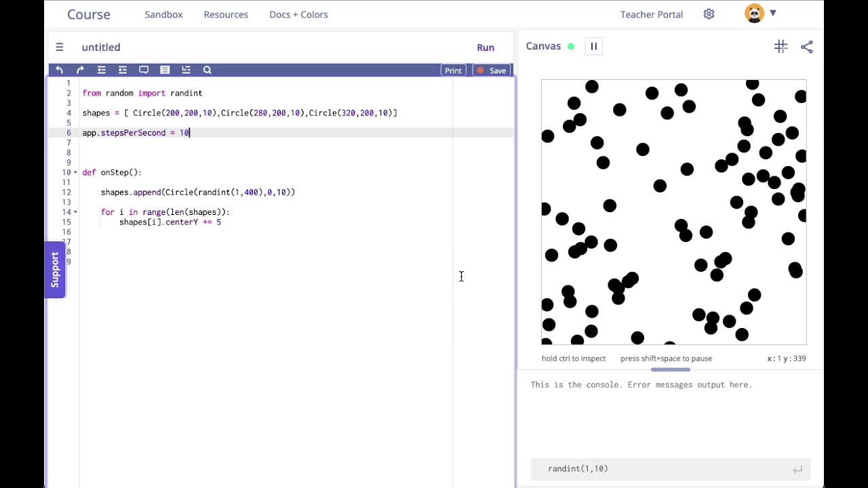The width and height of the screenshot is (868, 488).
Task: Open the Course tab
Action: pos(89,14)
